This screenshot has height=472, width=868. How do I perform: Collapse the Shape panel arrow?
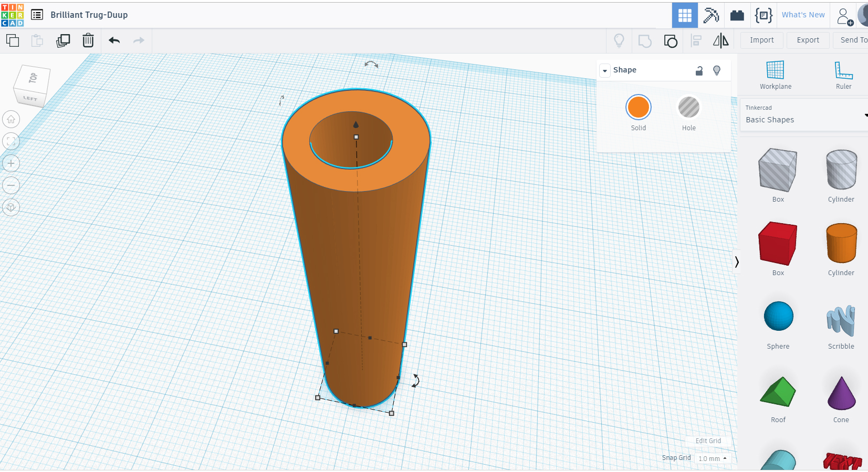pyautogui.click(x=605, y=70)
